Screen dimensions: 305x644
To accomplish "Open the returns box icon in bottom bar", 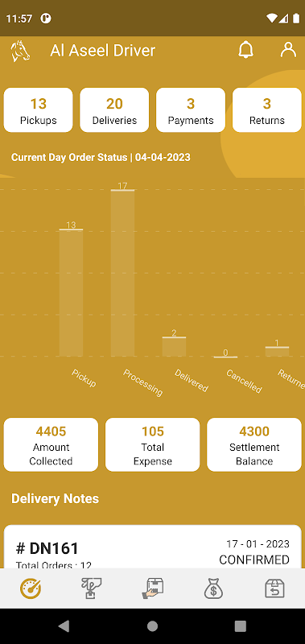I will pos(274,588).
